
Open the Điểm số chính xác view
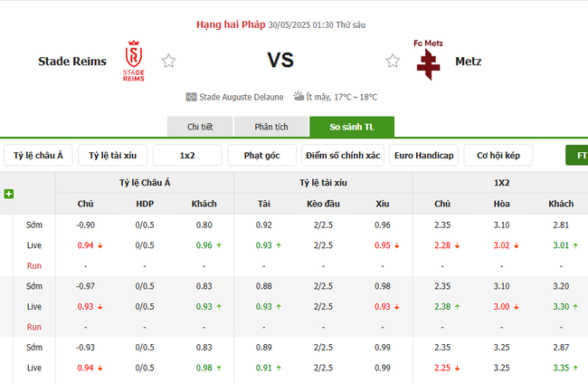click(x=343, y=156)
